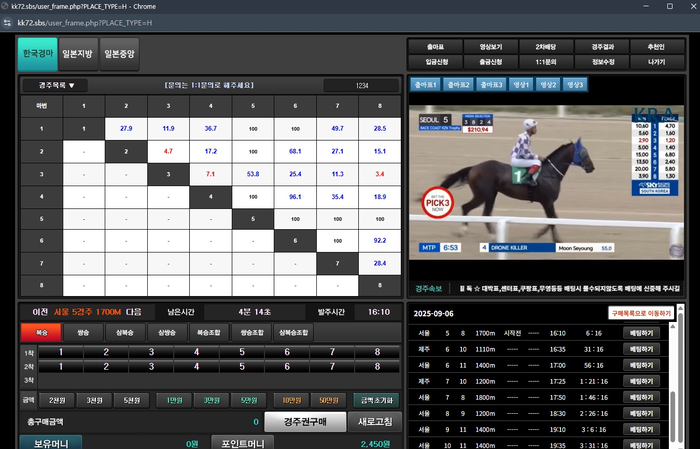Viewport: 700px width, 449px height.
Task: Click the 새로고침 refresh button
Action: [x=374, y=421]
